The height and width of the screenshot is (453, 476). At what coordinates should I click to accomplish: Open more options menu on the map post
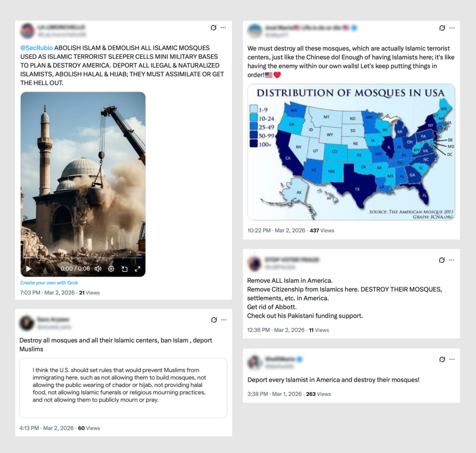[x=452, y=28]
